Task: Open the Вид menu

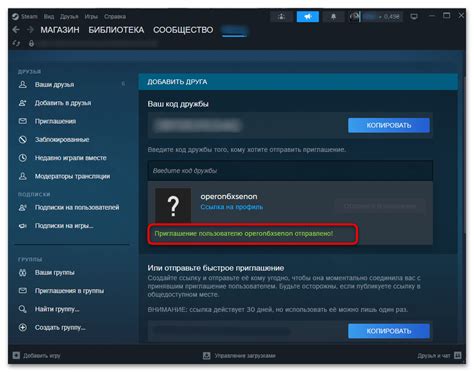Action: coord(49,16)
